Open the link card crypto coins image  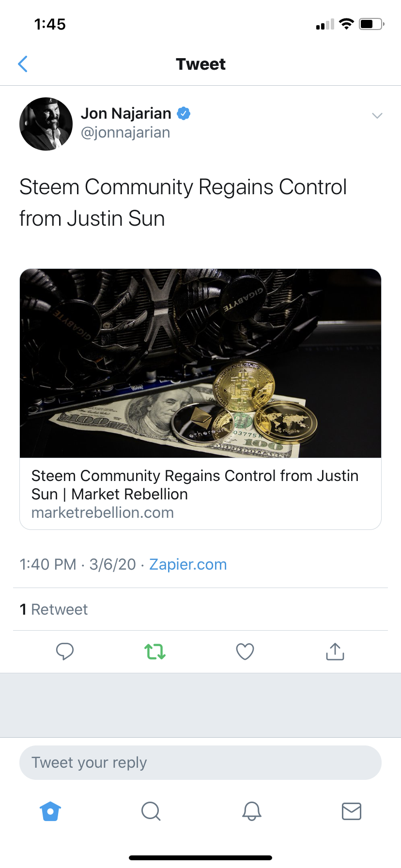pyautogui.click(x=200, y=363)
